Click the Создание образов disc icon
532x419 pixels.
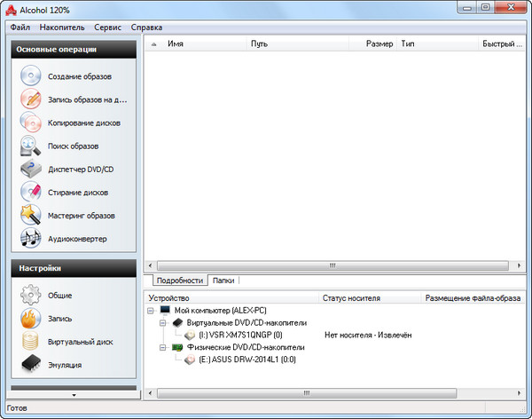click(x=31, y=77)
